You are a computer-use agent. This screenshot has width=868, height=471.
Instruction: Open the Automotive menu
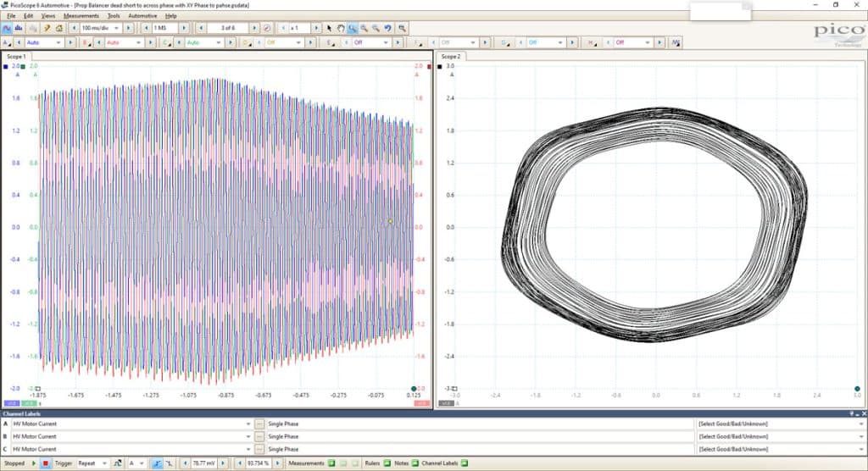coord(142,16)
